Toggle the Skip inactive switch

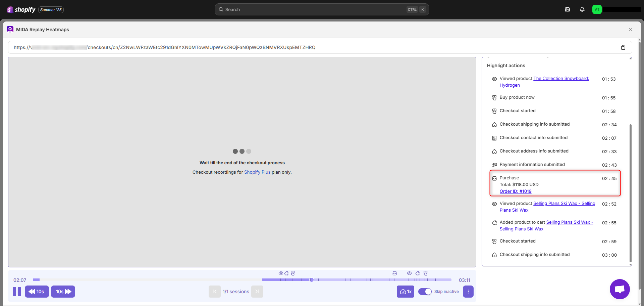(x=425, y=292)
